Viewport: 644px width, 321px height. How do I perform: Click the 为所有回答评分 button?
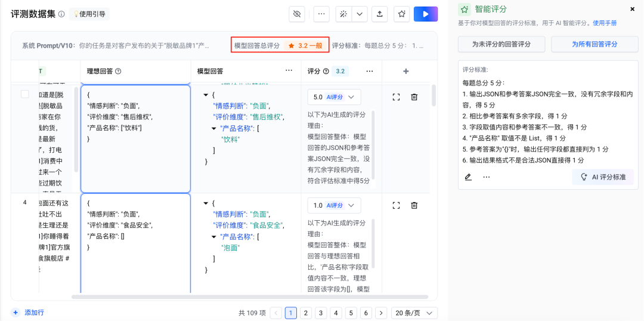(x=594, y=44)
